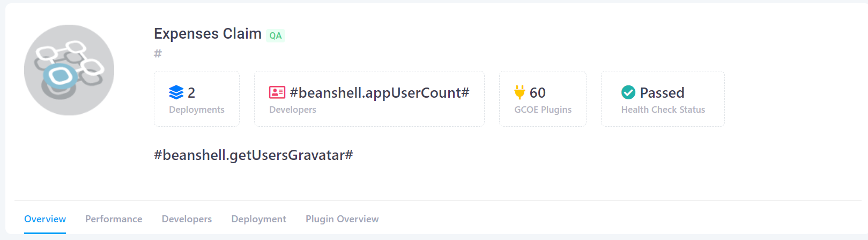Click the yellow plug GCOE Plugins icon
This screenshot has width=868, height=240.
click(x=520, y=92)
